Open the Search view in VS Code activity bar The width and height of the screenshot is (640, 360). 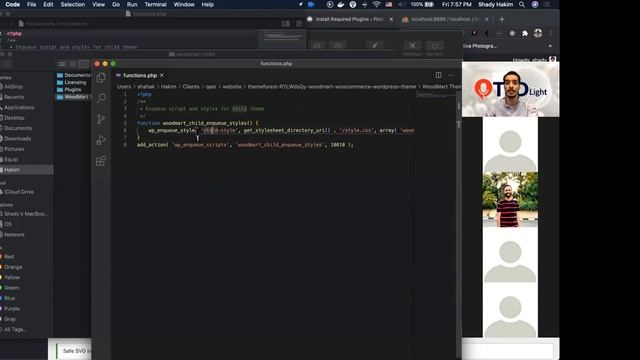[101, 98]
